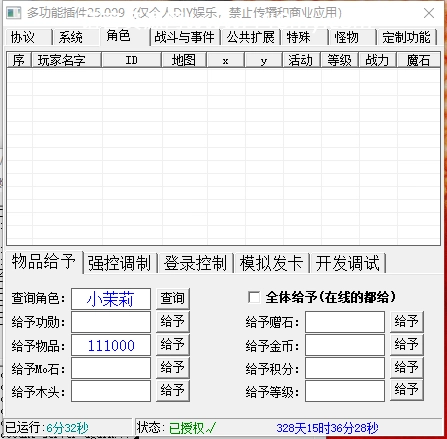Select the 角色 tab
The width and height of the screenshot is (447, 439).
(125, 36)
